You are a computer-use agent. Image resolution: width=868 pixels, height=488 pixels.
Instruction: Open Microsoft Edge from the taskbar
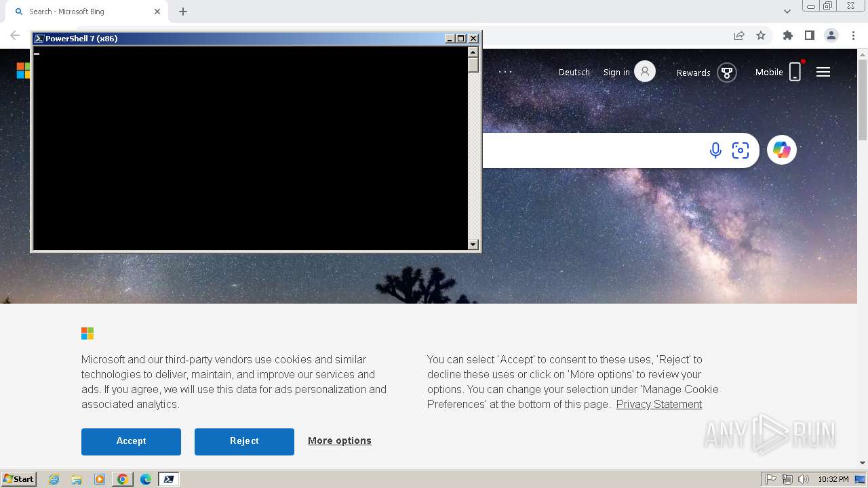(x=146, y=479)
